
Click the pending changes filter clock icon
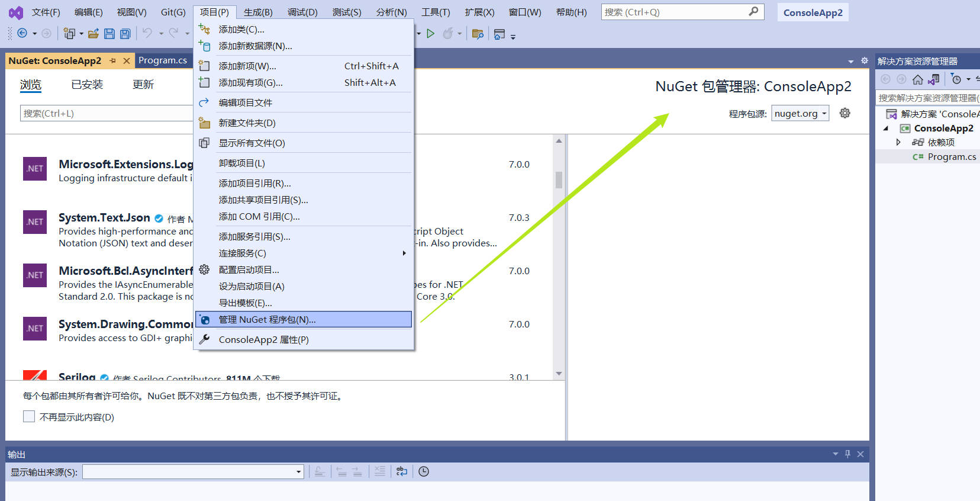pos(956,79)
